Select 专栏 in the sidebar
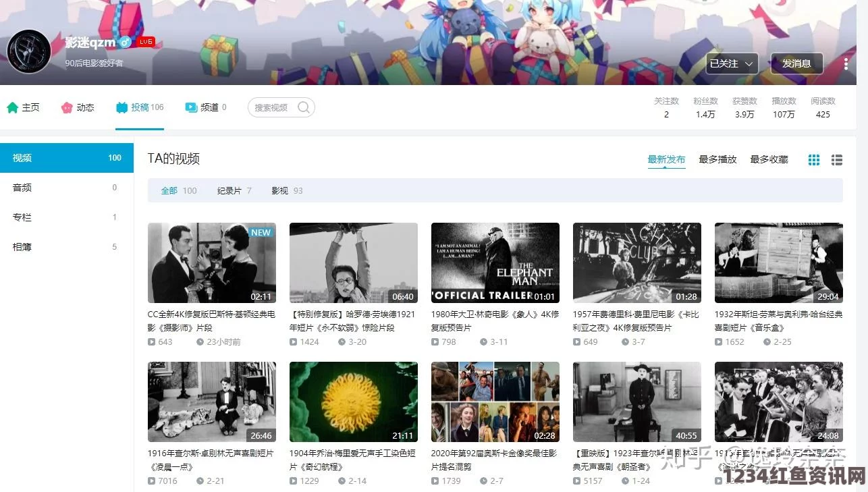868x492 pixels. tap(67, 217)
